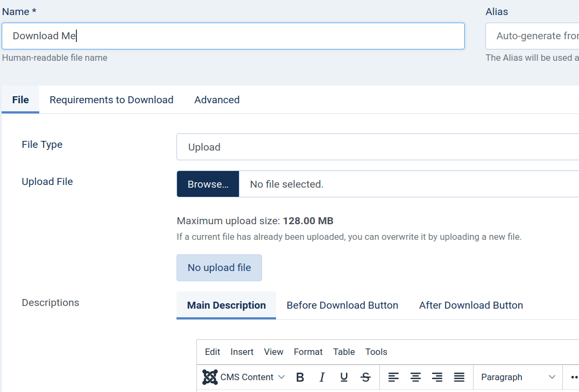Open the CMS Content dropdown
579x392 pixels.
pyautogui.click(x=244, y=377)
